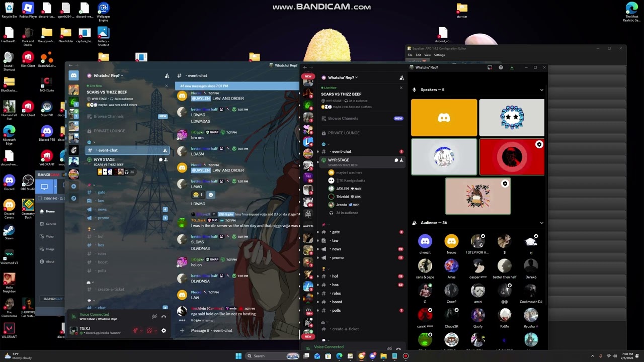Open Discord home in left Discord window
Viewport: 644px width, 362px height.
[74, 75]
